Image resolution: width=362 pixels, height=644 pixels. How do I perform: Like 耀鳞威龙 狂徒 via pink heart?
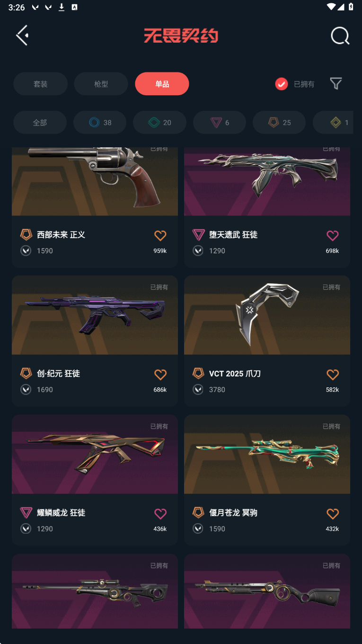click(160, 513)
